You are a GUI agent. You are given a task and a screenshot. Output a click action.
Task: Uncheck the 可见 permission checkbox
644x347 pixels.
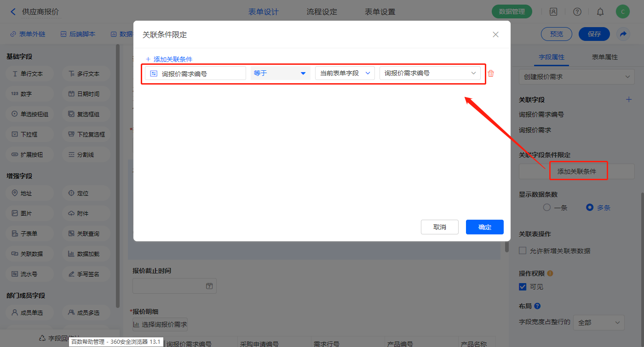point(523,287)
